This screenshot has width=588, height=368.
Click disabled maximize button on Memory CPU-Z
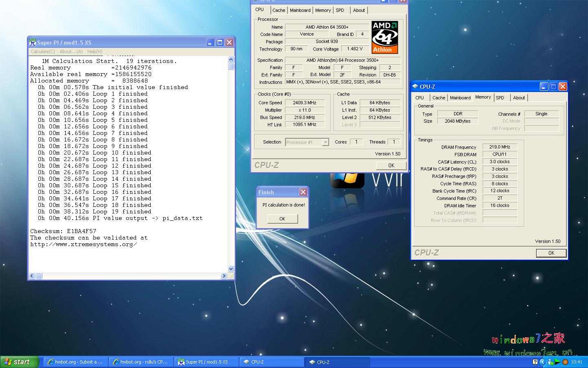click(553, 86)
